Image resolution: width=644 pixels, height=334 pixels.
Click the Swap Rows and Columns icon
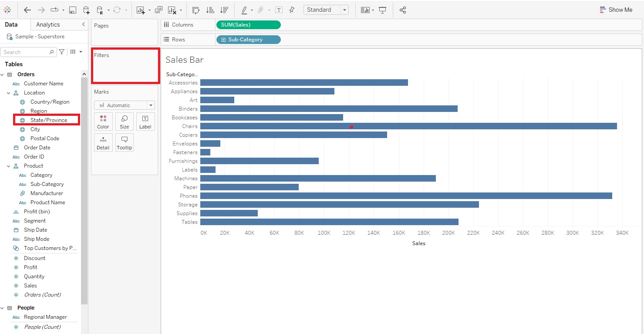coord(196,10)
